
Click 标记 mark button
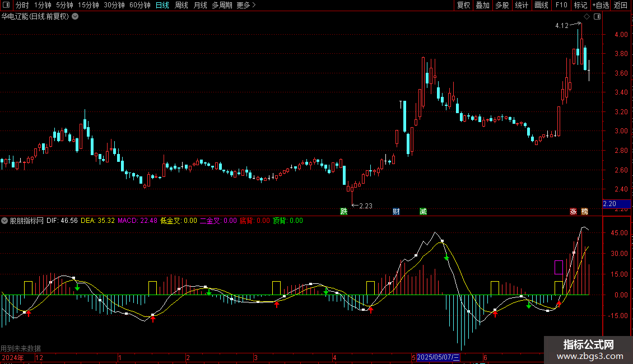click(x=580, y=5)
